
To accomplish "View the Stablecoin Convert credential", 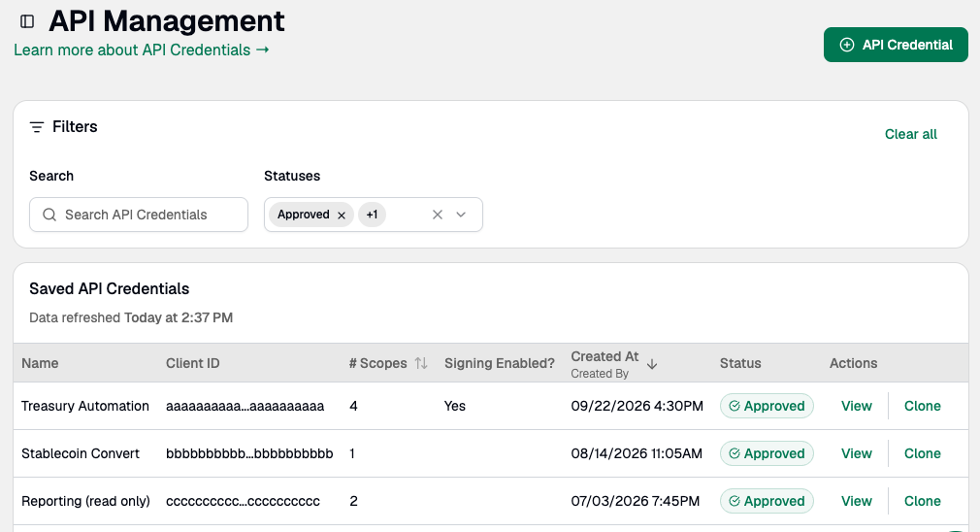I will [x=856, y=453].
